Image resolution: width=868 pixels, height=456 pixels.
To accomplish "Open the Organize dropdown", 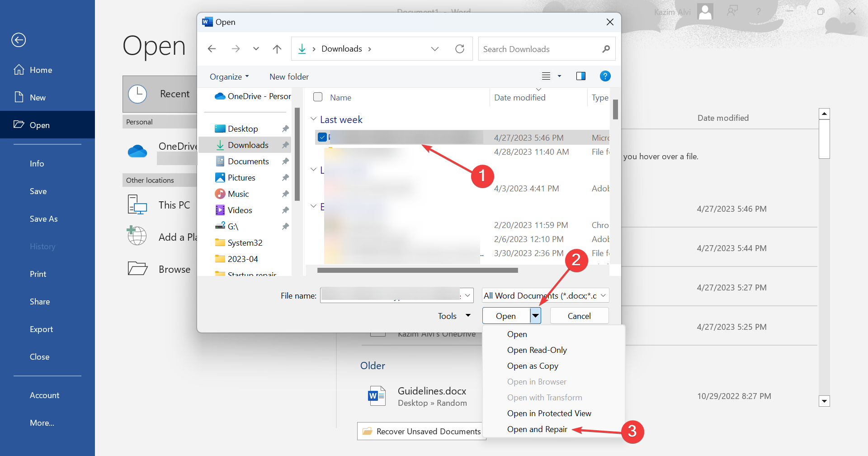I will pos(229,76).
